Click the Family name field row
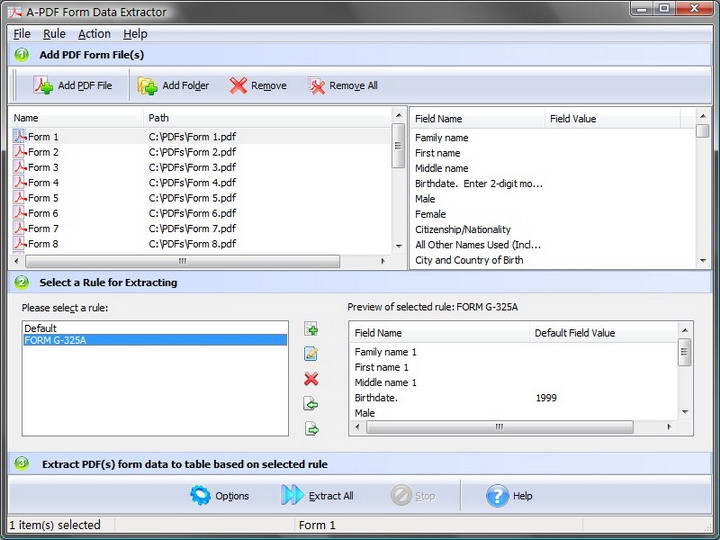The width and height of the screenshot is (720, 540). (x=553, y=138)
